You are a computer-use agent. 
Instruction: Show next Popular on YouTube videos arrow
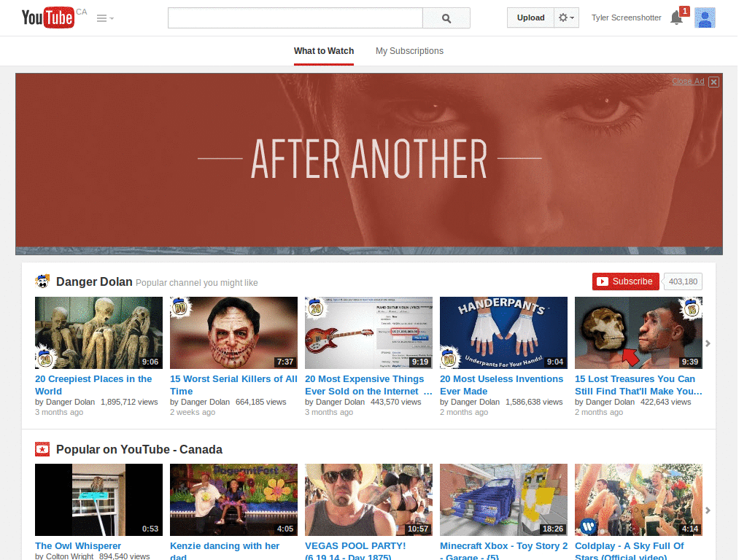point(708,510)
